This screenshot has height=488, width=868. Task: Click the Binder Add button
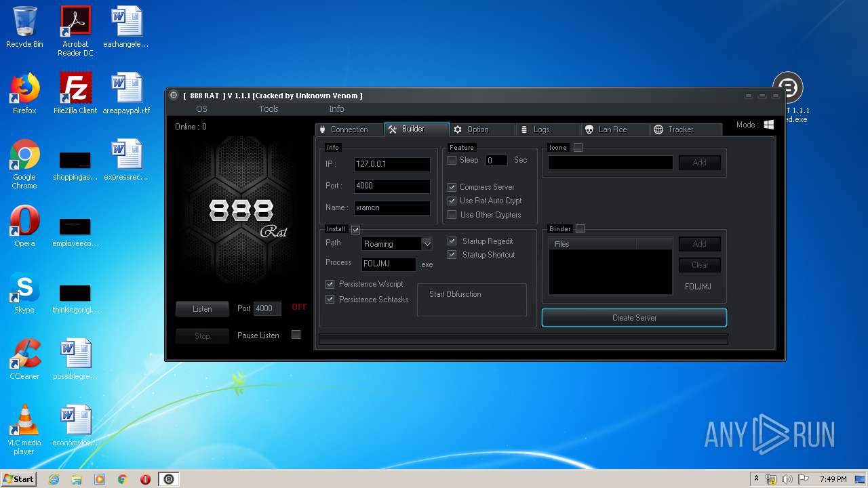point(700,244)
